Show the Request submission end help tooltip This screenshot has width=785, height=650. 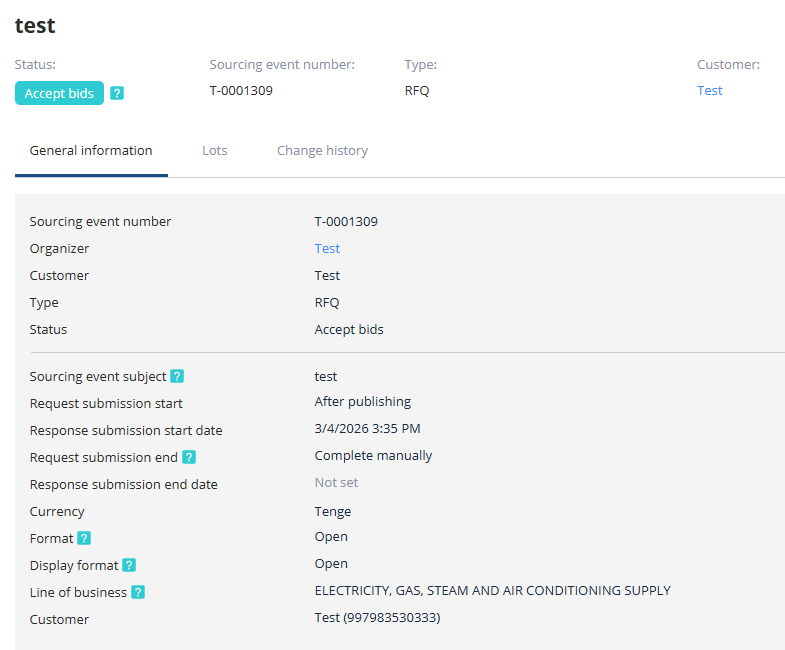(x=189, y=457)
